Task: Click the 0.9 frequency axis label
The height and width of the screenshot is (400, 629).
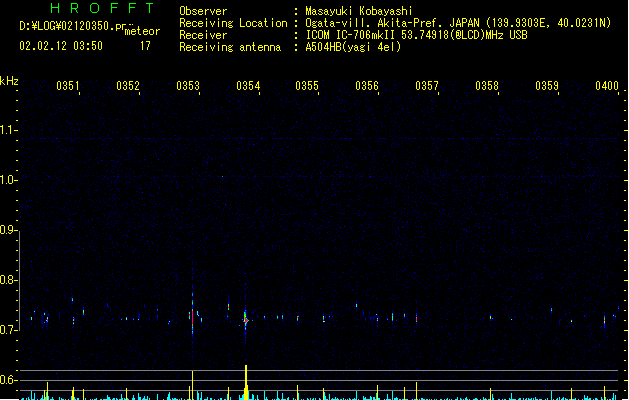Action: 8,230
